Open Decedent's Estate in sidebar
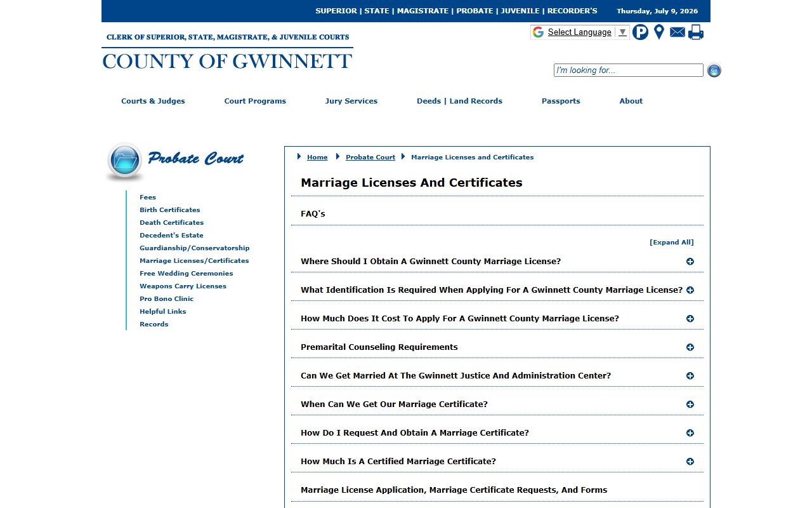812x508 pixels. (171, 235)
